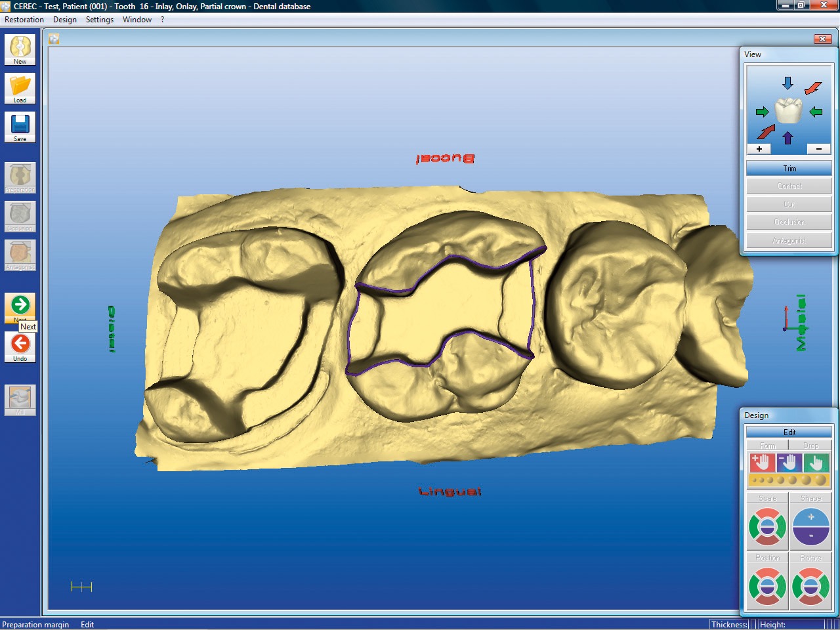The height and width of the screenshot is (630, 840).
Task: View from top using blue down arrow
Action: 787,83
